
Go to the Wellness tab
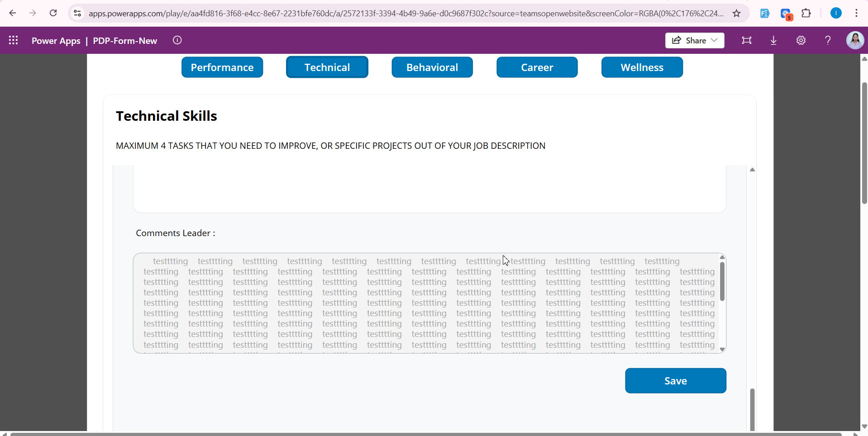(642, 67)
